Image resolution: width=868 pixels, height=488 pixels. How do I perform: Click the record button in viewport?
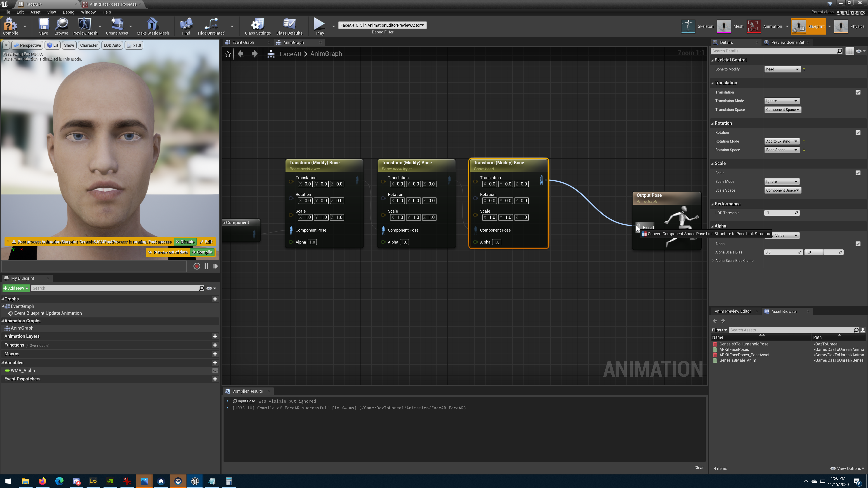coord(197,266)
